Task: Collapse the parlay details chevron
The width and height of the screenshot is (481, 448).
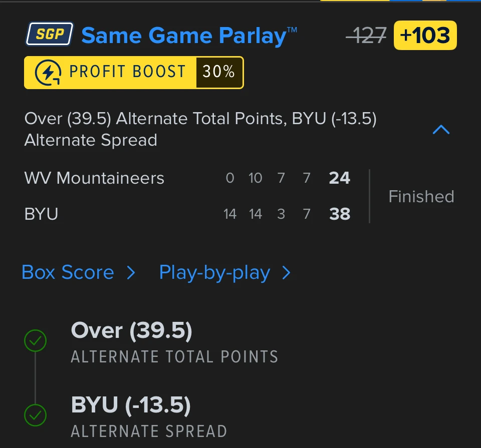Action: tap(441, 130)
